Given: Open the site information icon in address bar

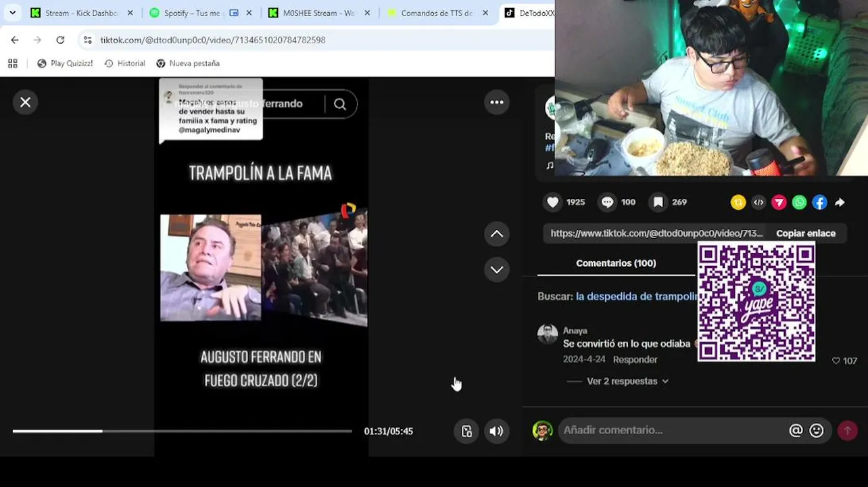Looking at the screenshot, I should (x=88, y=40).
